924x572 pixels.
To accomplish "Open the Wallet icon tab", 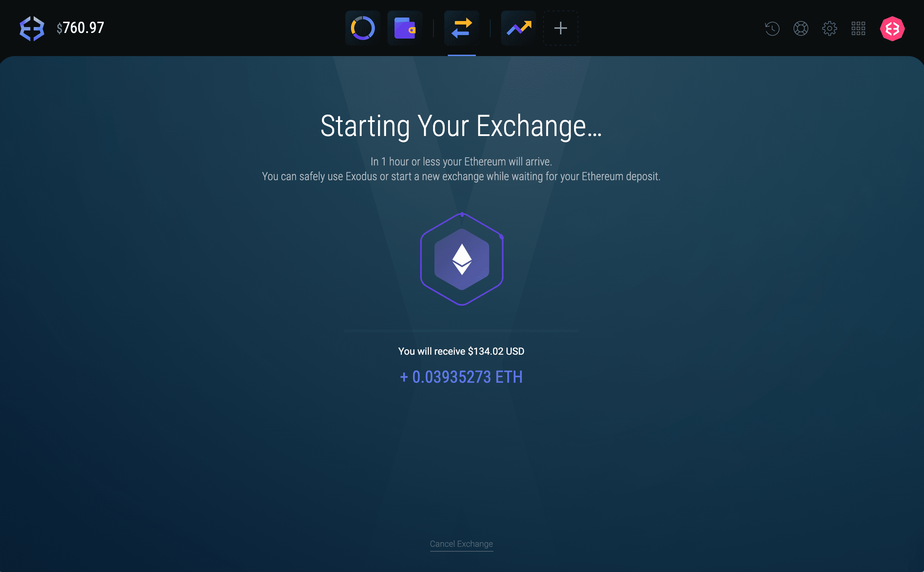I will click(x=404, y=28).
